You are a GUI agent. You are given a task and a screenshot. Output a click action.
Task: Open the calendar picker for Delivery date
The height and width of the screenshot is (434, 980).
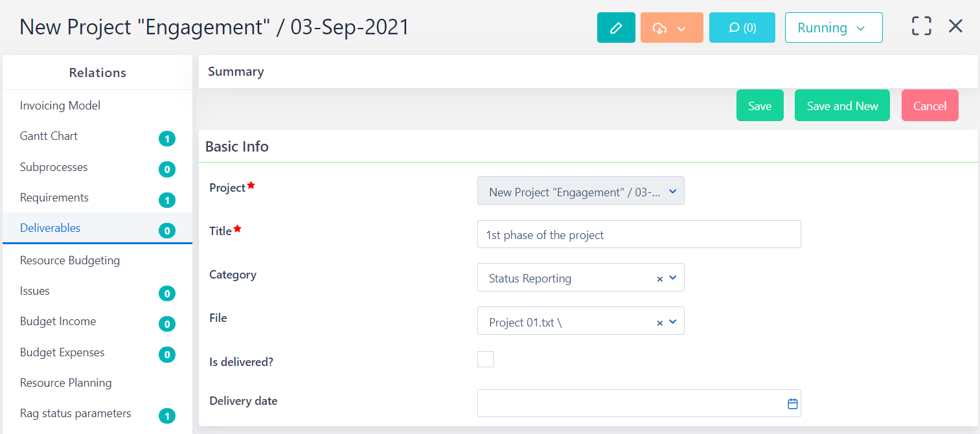[792, 403]
